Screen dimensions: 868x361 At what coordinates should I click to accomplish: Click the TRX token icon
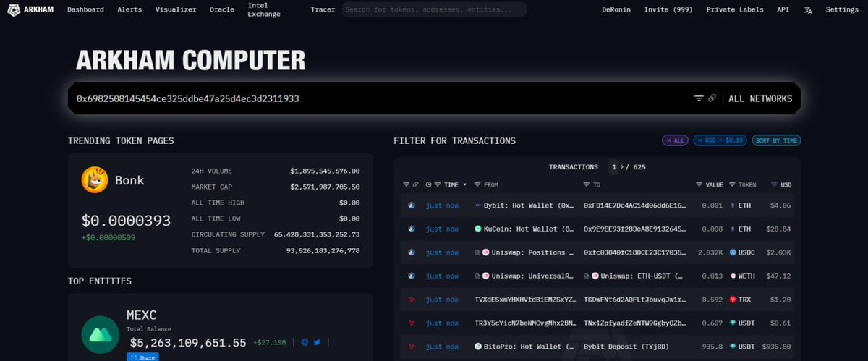(x=733, y=300)
